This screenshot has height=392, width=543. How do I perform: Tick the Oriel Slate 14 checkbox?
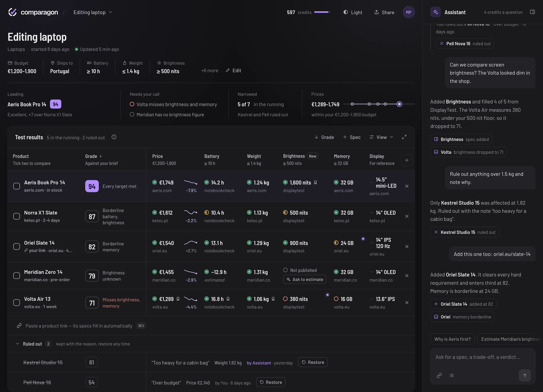(17, 246)
